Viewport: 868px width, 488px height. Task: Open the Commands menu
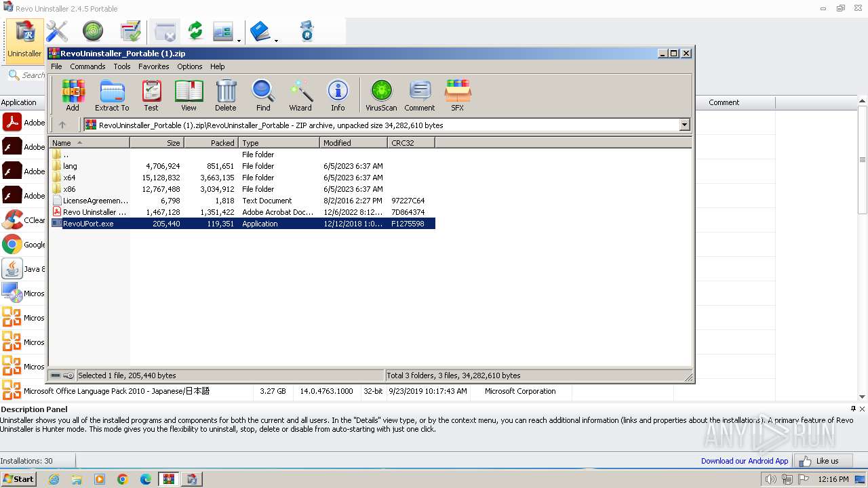click(x=87, y=66)
